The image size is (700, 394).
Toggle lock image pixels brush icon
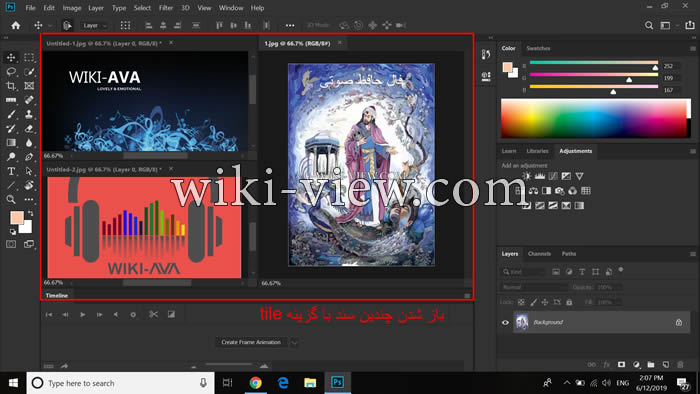tap(533, 302)
